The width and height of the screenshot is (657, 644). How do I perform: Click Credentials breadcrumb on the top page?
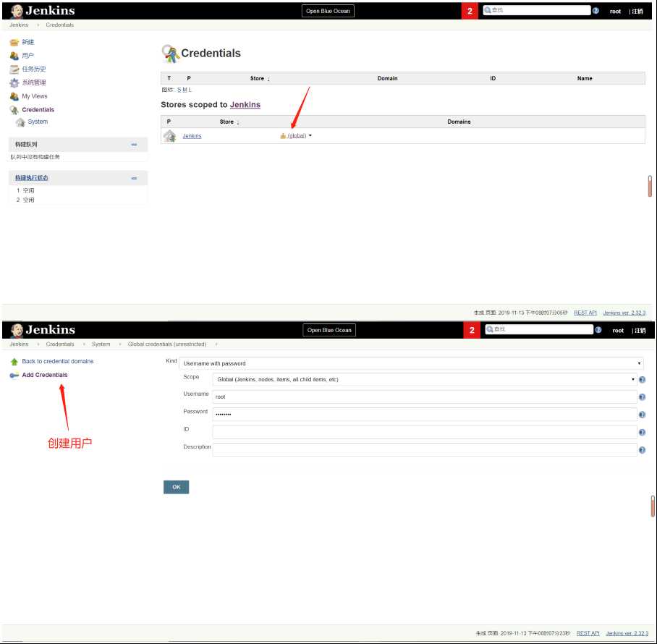coord(60,25)
